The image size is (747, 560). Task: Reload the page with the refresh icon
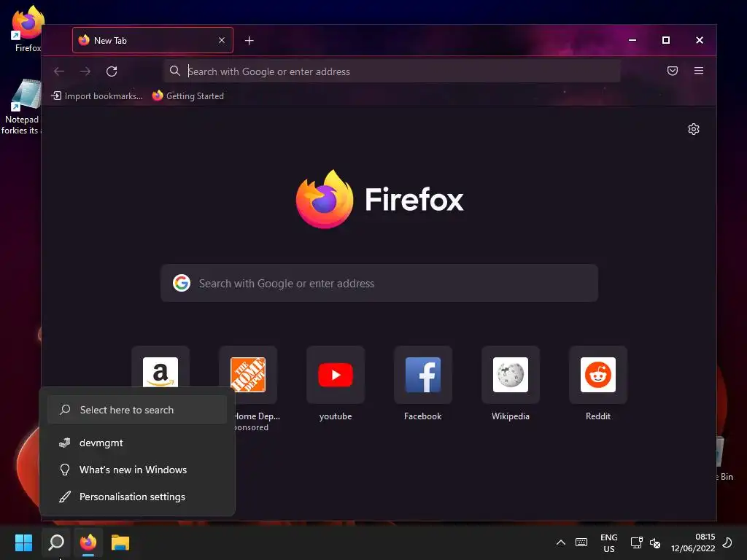(x=112, y=71)
